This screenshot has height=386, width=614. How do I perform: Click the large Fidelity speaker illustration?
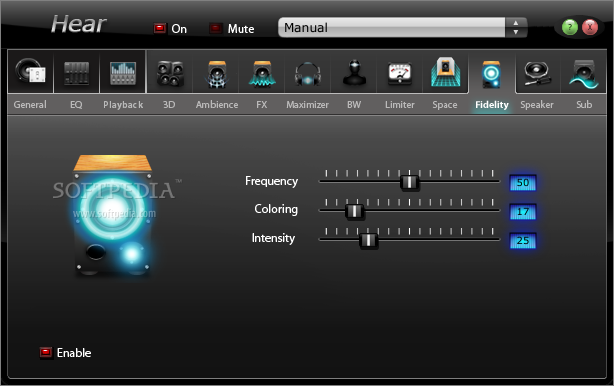[112, 215]
